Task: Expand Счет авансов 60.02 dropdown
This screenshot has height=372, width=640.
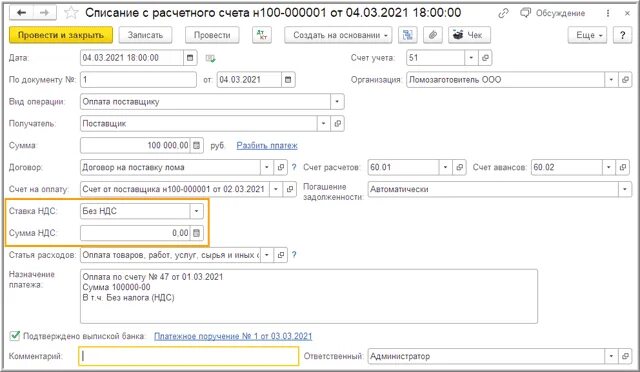Action: [x=609, y=167]
